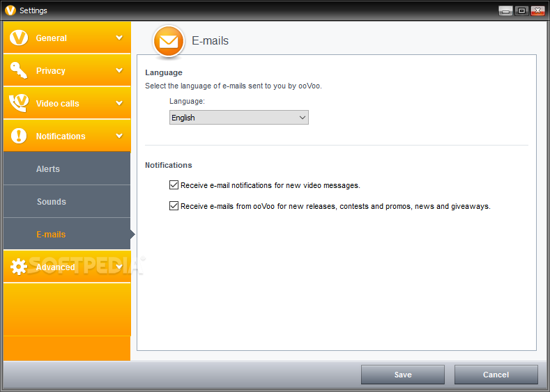The image size is (550, 392).
Task: Click the E-mails page heading text
Action: tap(210, 40)
